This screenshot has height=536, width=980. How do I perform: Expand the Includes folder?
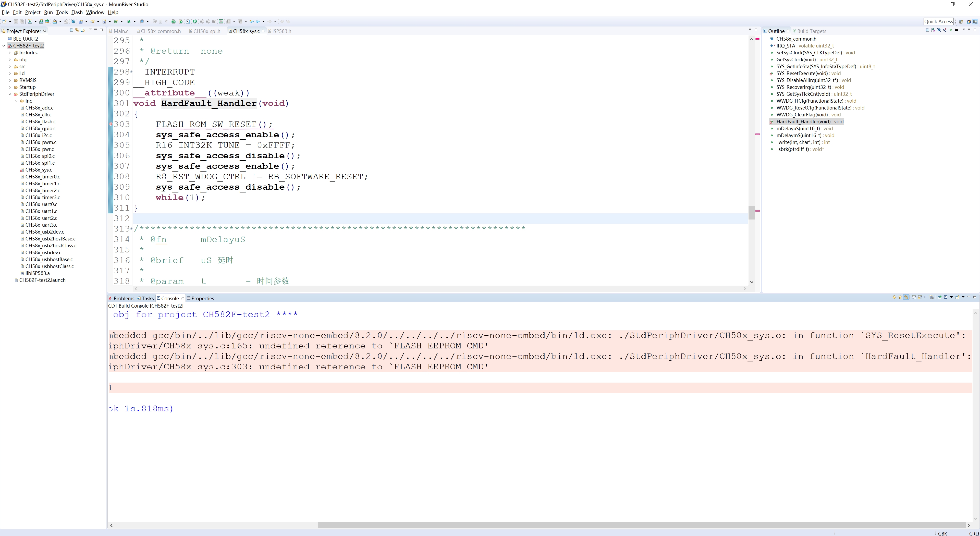(10, 53)
